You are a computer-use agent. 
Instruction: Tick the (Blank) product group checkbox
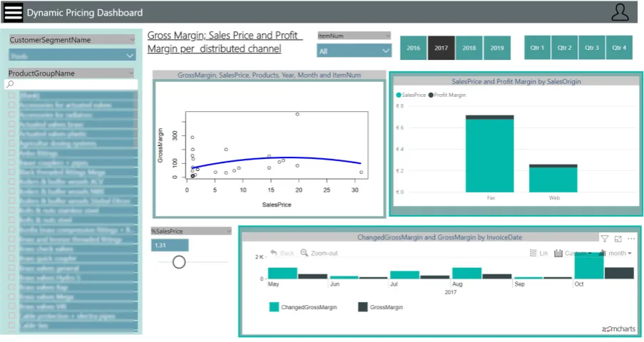click(x=11, y=95)
